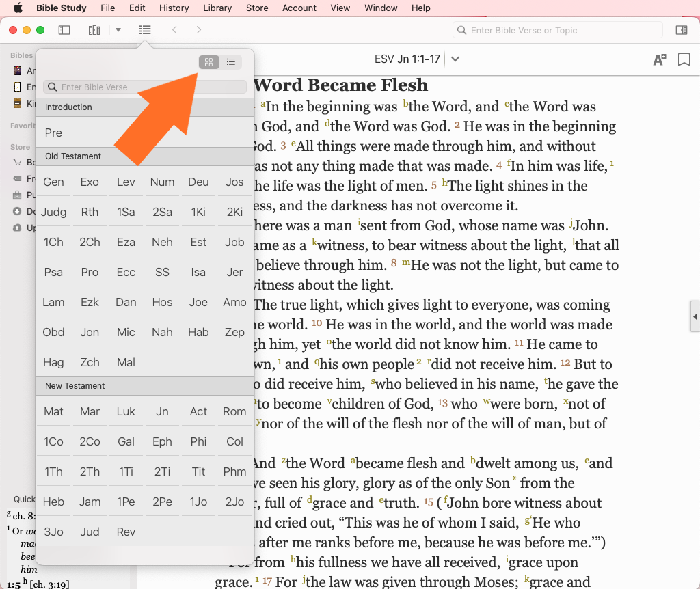Click the tag icon in Store sidebar

[x=17, y=178]
